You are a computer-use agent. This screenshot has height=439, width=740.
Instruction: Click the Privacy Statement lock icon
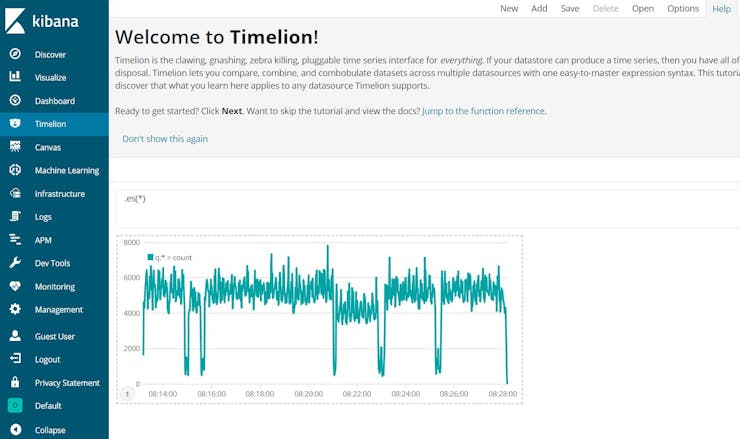[x=15, y=382]
